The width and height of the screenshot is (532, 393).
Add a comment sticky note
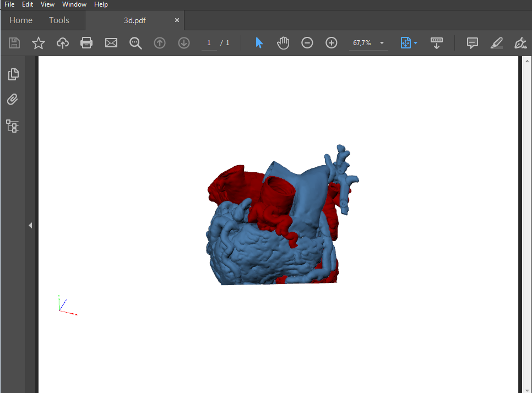pyautogui.click(x=473, y=43)
